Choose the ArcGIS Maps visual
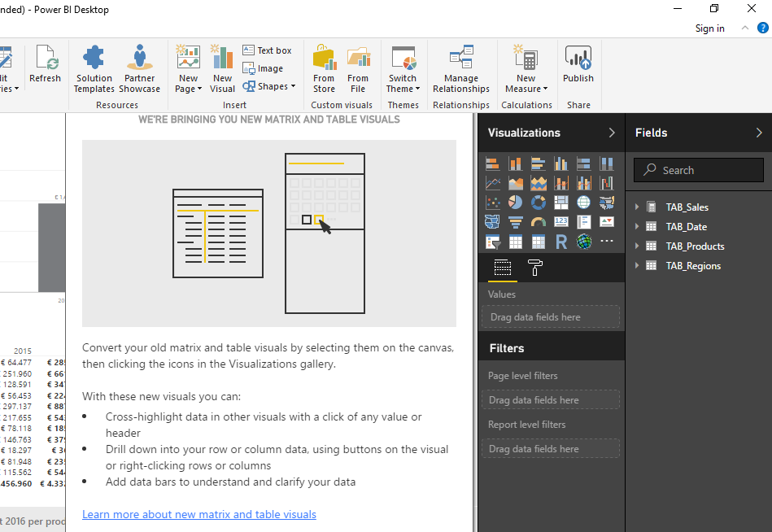Viewport: 772px width, 532px height. (x=584, y=242)
